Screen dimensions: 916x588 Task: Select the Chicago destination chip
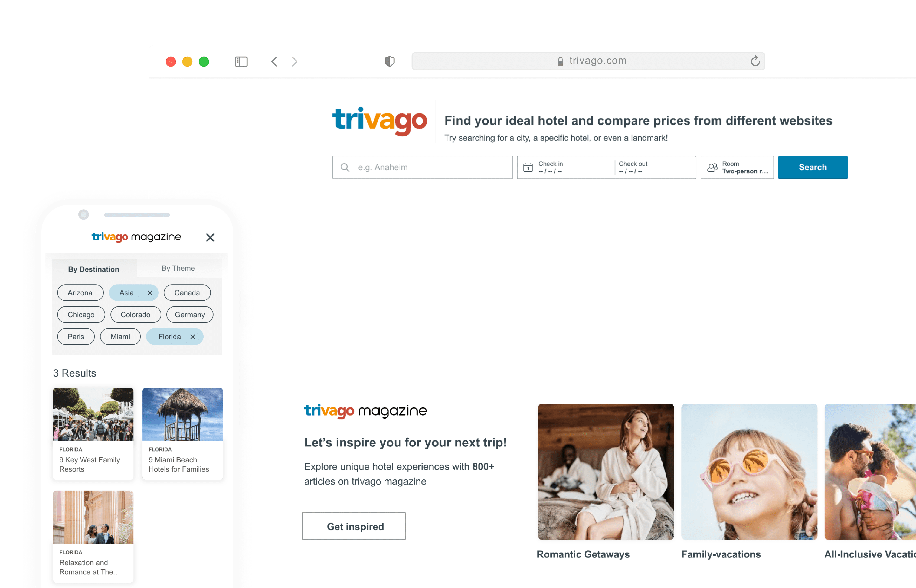[81, 315]
